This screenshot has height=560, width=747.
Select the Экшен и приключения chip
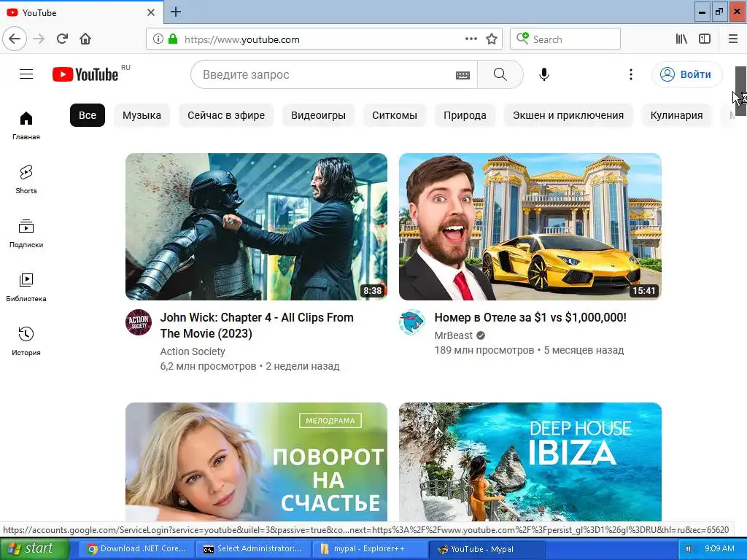click(568, 115)
